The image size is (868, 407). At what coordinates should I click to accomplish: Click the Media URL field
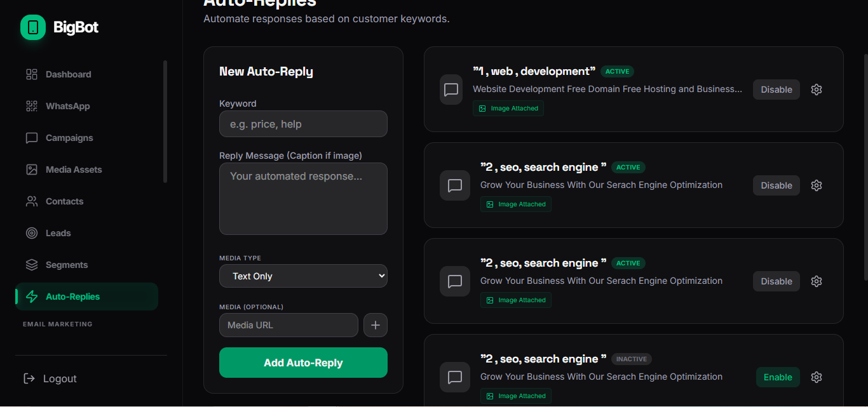288,325
